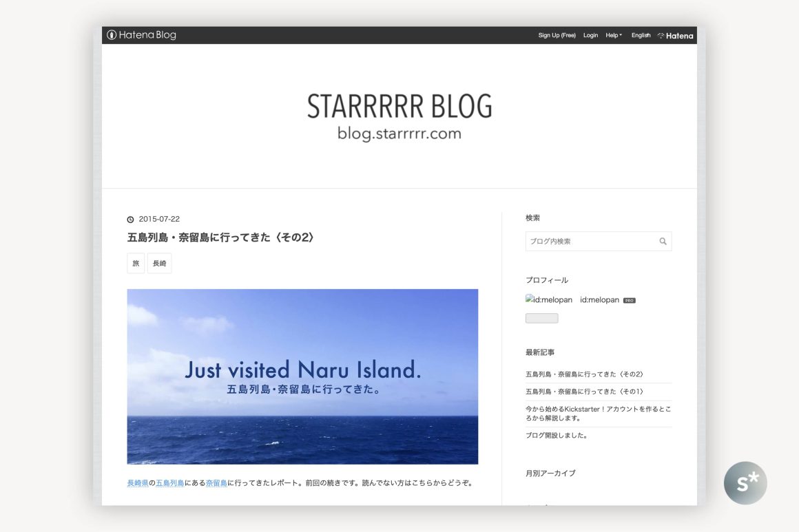
Task: Open the 2015-07-22 date link
Action: click(x=159, y=220)
